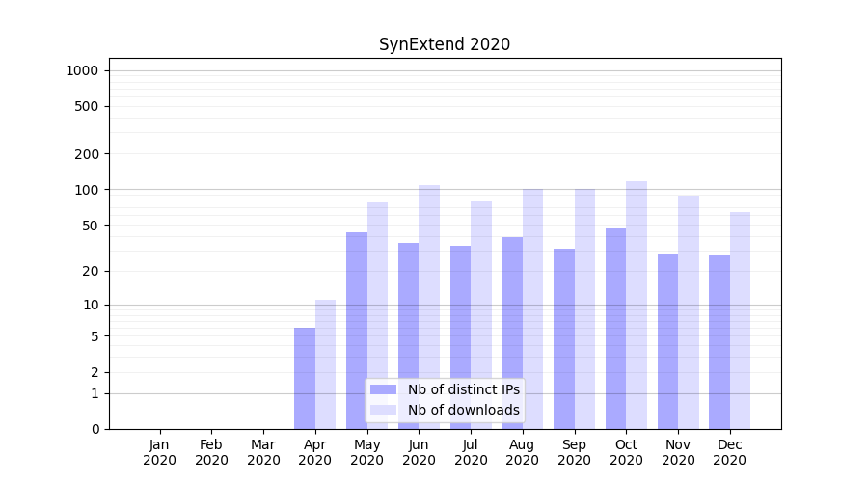868x482 pixels.
Task: Click the 1000 tick on y-axis
Action: [x=82, y=70]
